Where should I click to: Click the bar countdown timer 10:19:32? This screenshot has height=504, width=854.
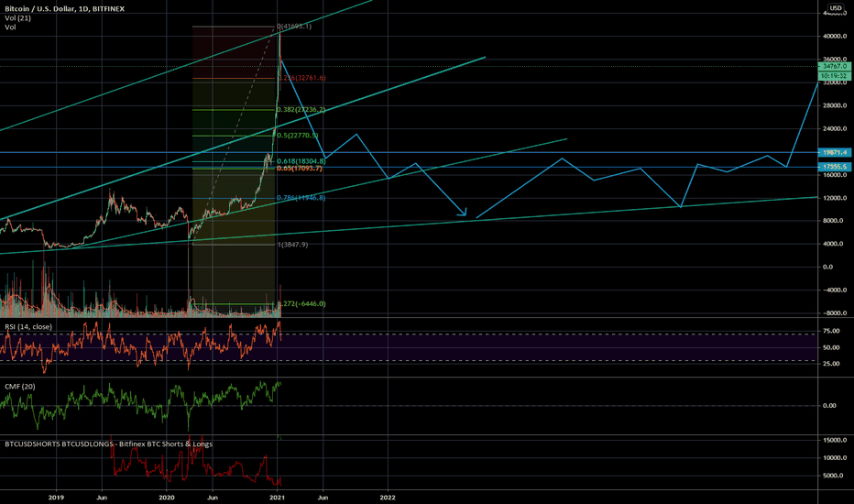835,76
